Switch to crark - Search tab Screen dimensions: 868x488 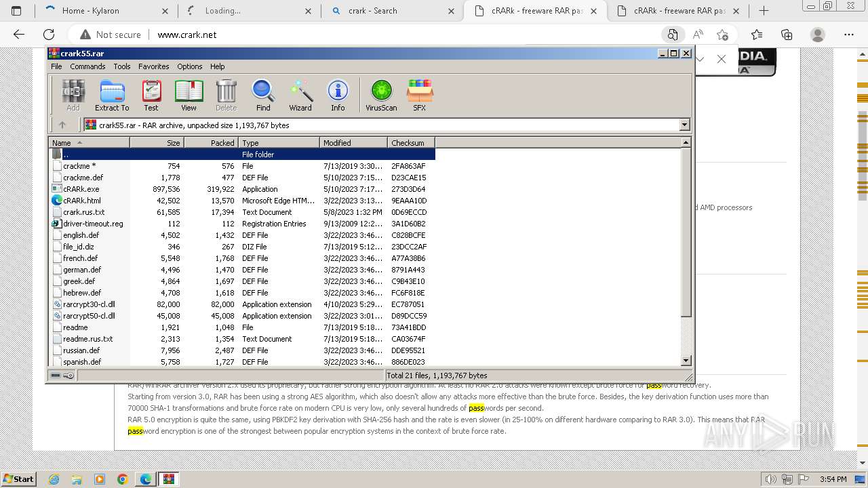pos(392,11)
